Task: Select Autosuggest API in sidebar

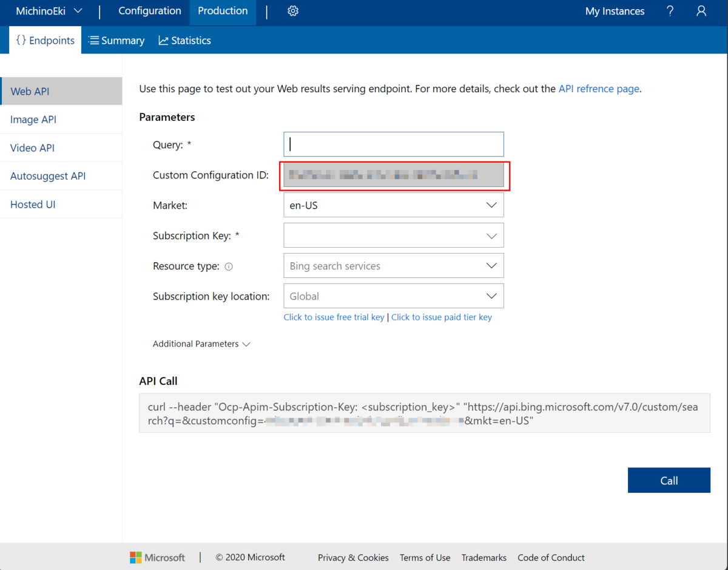Action: point(61,176)
